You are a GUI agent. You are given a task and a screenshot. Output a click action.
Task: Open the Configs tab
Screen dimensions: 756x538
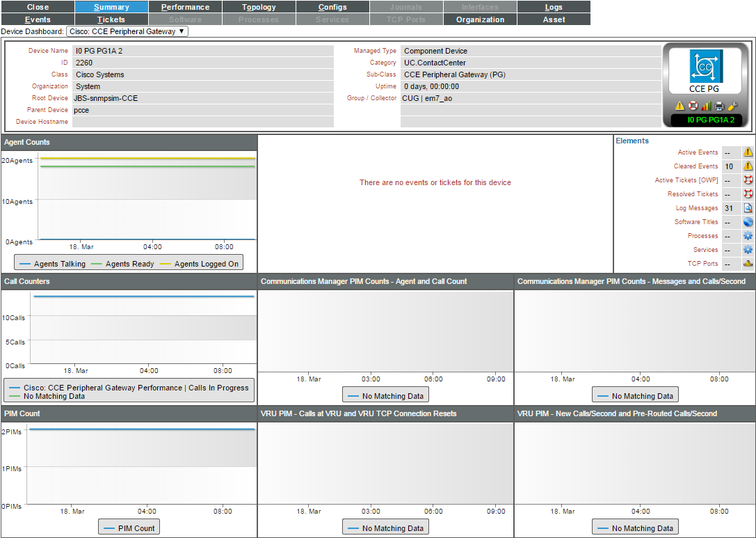click(x=332, y=7)
